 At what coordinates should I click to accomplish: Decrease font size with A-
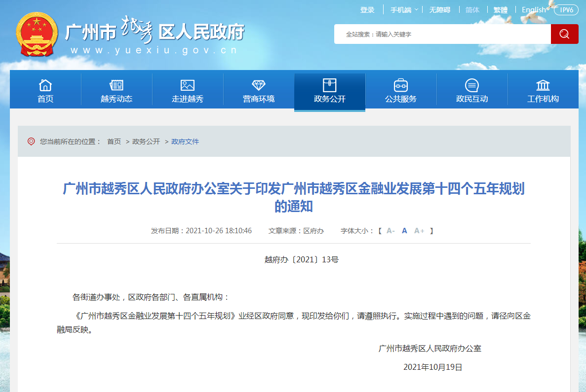(x=391, y=231)
